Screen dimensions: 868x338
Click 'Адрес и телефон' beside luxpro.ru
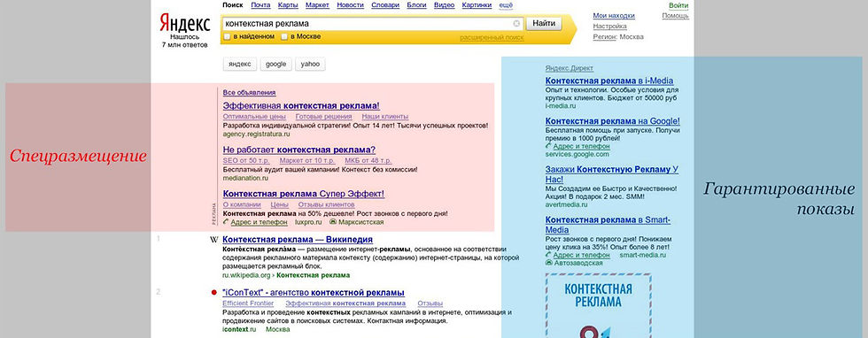pyautogui.click(x=258, y=222)
